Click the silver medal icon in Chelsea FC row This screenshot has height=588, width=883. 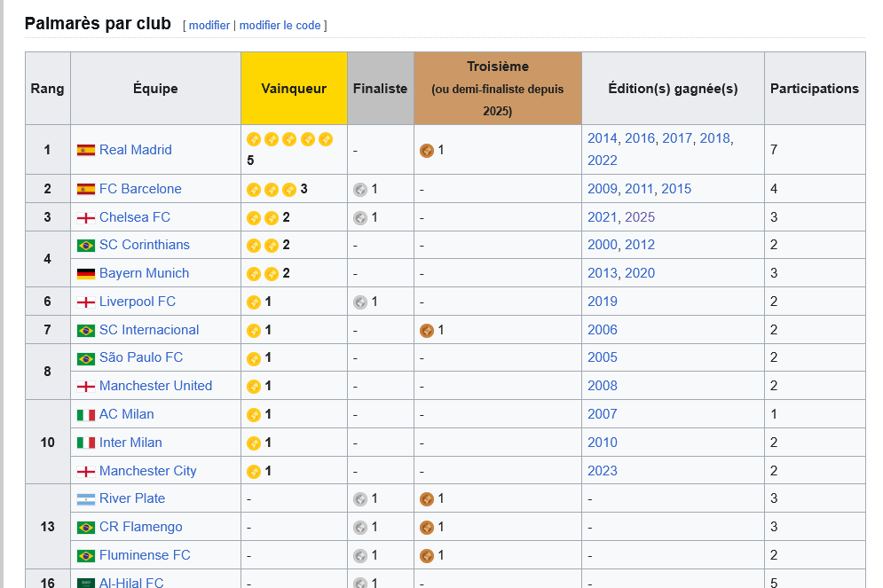pyautogui.click(x=360, y=218)
